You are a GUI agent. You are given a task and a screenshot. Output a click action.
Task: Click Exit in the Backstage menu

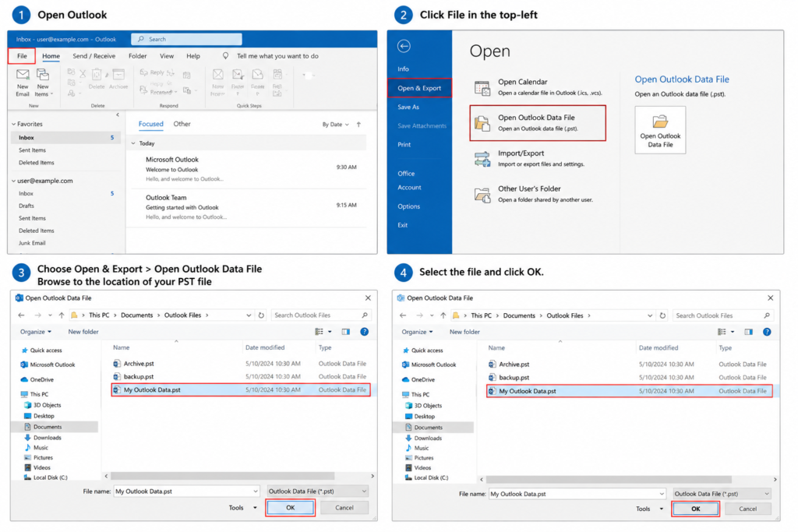point(403,225)
